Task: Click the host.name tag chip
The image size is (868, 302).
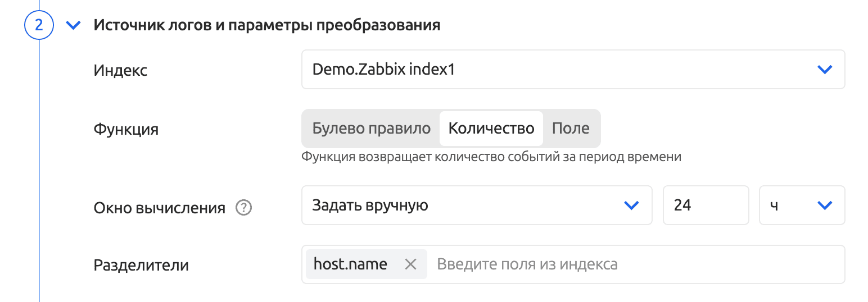Action: tap(350, 264)
